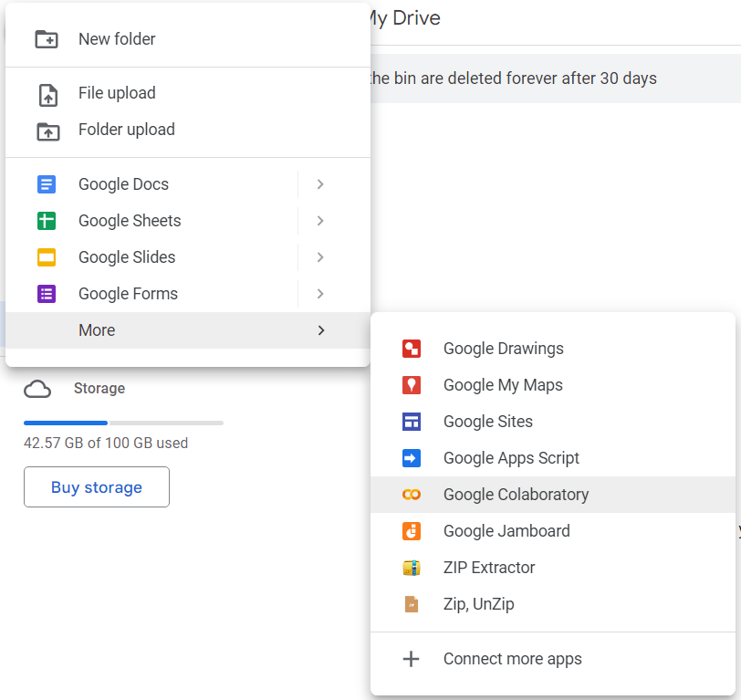Viewport: 741px width, 700px height.
Task: Open the Storage section link
Action: pyautogui.click(x=99, y=389)
